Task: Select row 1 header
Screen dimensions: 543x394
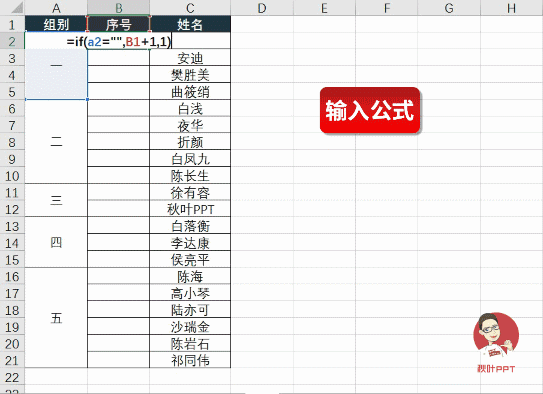Action: tap(12, 24)
